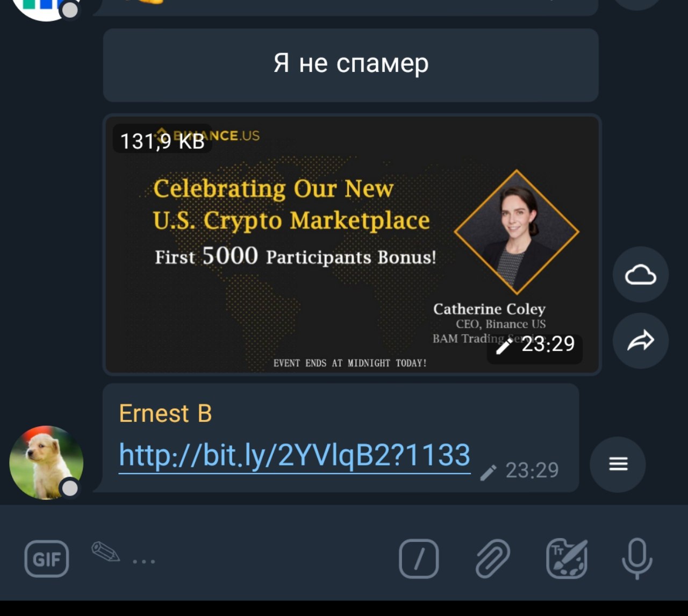The height and width of the screenshot is (616, 688).
Task: Tap the partially visible round button at top right
Action: pos(638,4)
